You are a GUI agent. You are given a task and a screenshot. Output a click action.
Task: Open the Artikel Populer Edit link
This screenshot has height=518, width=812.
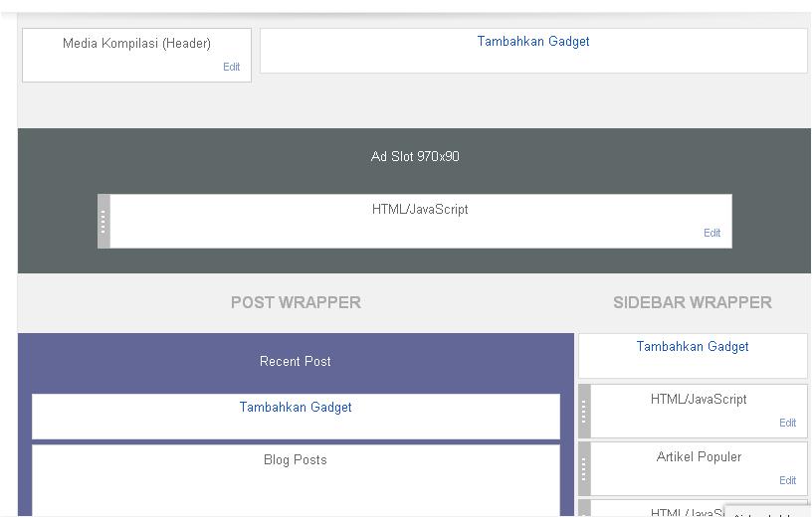(787, 480)
